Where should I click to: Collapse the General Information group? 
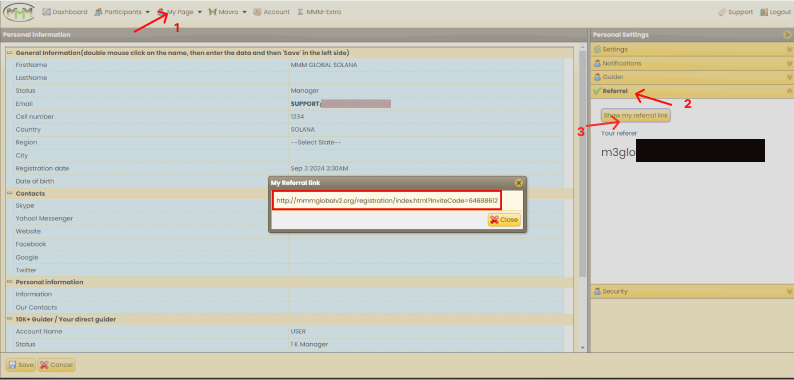coord(9,53)
